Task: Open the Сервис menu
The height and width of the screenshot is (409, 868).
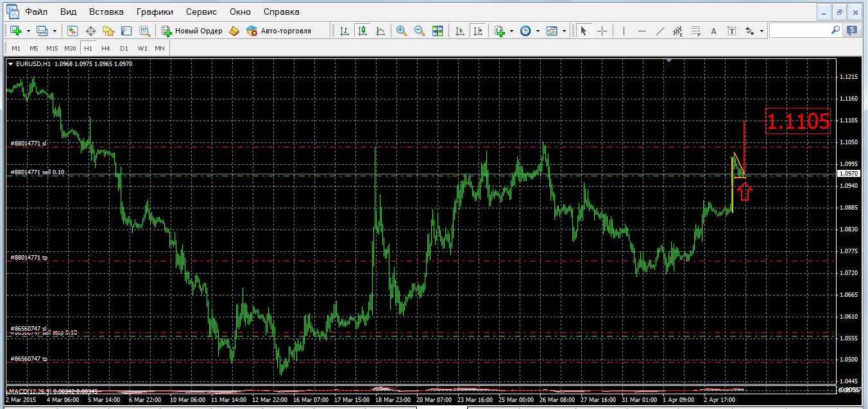Action: tap(201, 12)
